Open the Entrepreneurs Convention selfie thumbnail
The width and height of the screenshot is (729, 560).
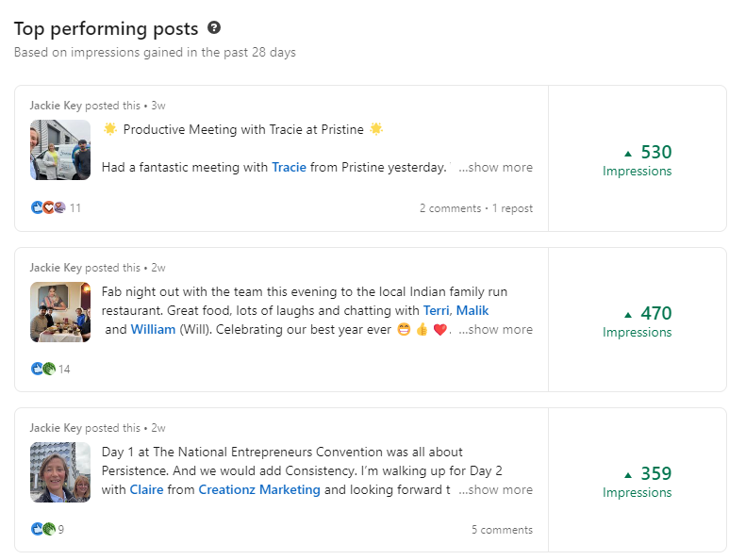tap(60, 472)
